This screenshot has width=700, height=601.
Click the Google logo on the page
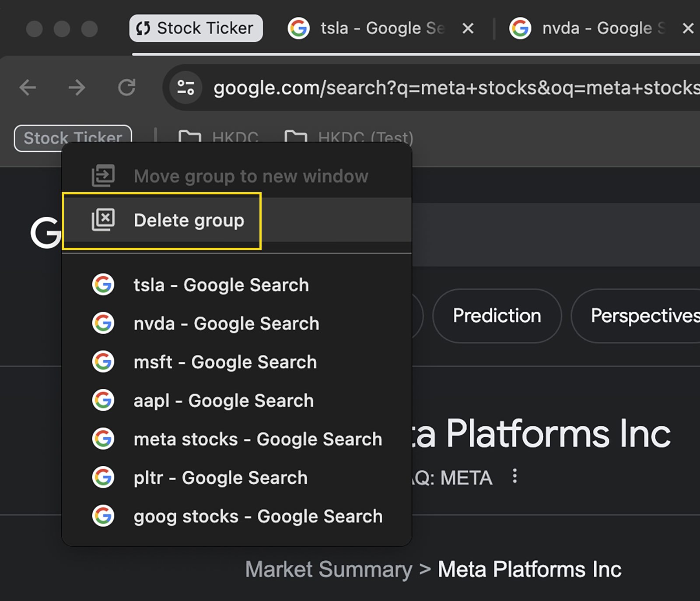[x=45, y=232]
